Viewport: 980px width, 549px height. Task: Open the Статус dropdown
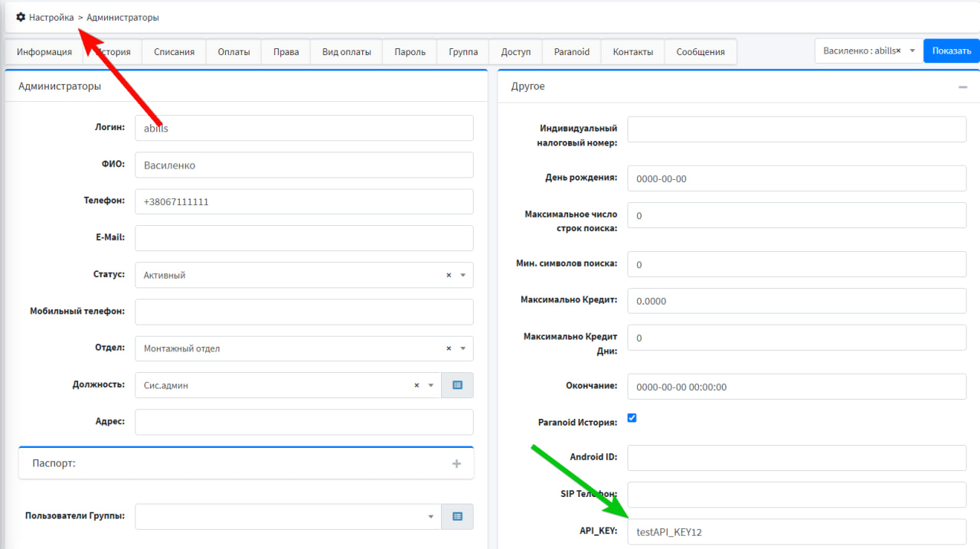tap(462, 275)
